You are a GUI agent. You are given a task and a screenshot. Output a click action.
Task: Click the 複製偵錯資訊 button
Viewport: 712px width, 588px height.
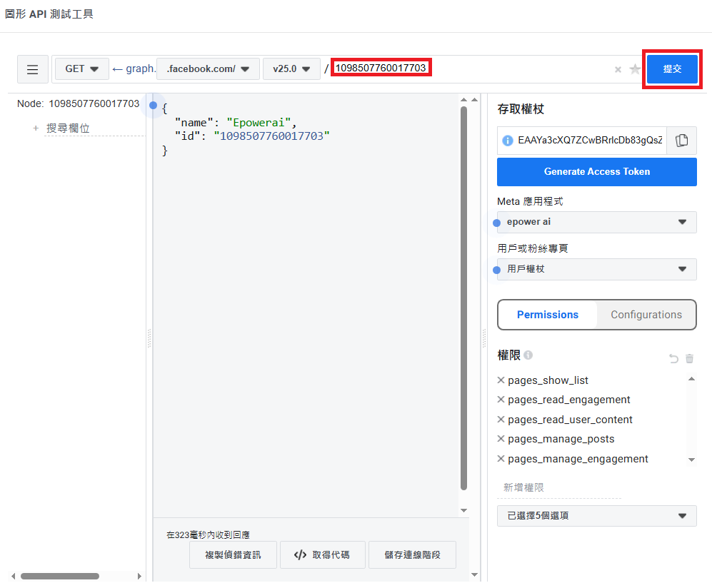pyautogui.click(x=233, y=555)
